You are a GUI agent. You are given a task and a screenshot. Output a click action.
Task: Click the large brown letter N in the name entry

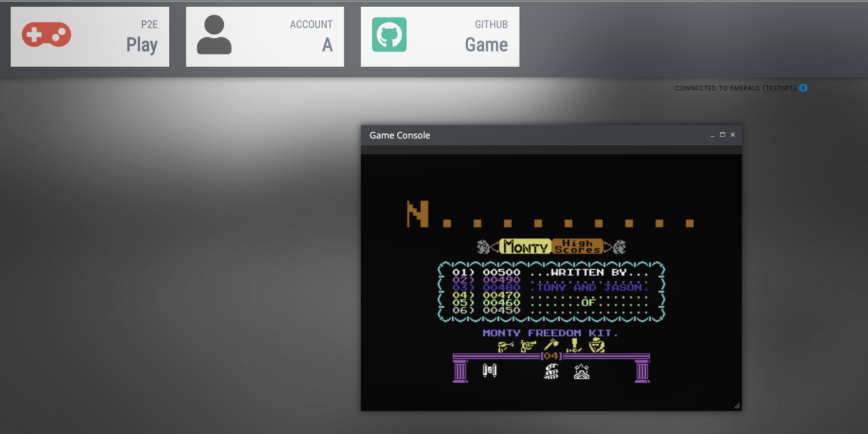pyautogui.click(x=417, y=214)
